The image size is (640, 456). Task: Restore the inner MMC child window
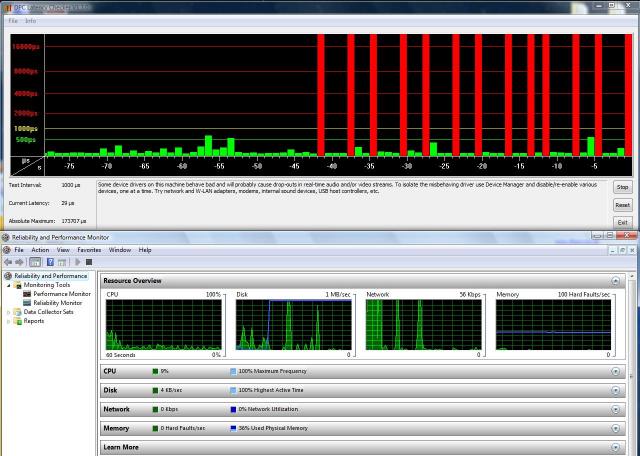(622, 250)
